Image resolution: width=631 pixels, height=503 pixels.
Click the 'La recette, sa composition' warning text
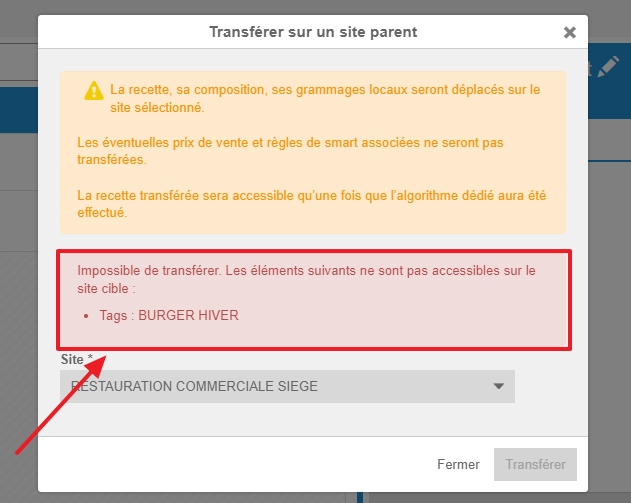[x=325, y=98]
